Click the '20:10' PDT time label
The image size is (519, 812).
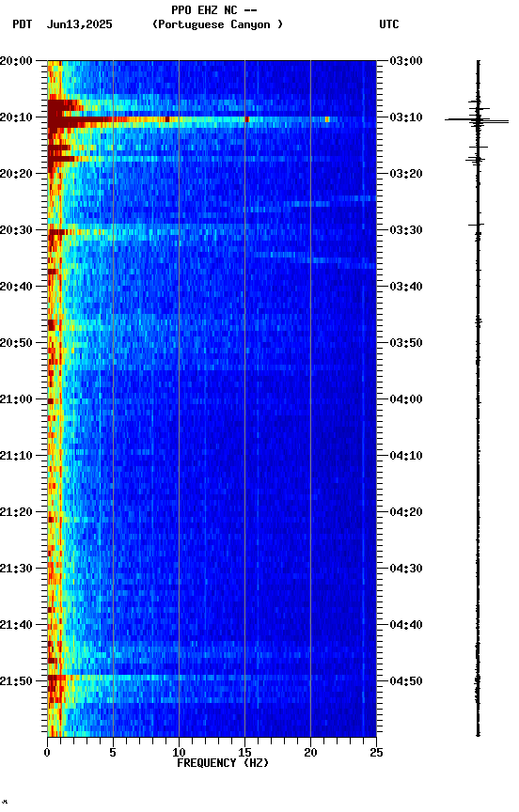16,117
